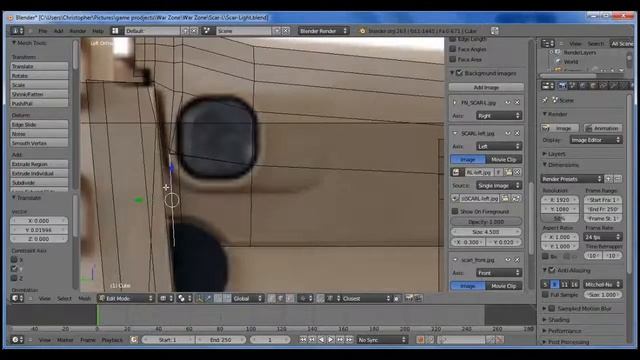This screenshot has height=360, width=640.
Task: Toggle auto keyframe record button
Action: tap(420, 340)
